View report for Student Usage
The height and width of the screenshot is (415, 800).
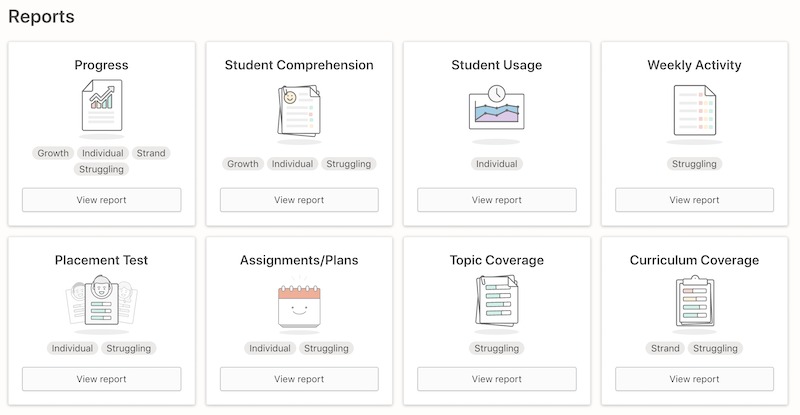(497, 200)
